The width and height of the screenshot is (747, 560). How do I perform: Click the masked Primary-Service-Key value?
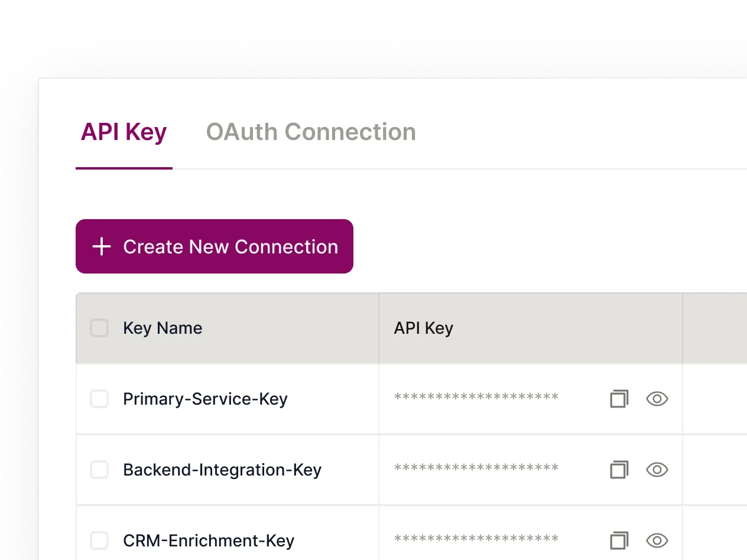pos(476,399)
